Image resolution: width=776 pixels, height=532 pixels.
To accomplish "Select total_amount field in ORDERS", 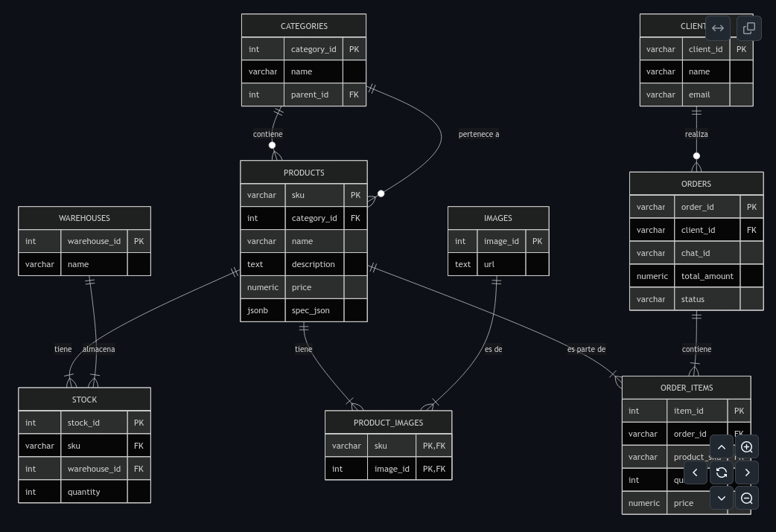I will (x=696, y=276).
